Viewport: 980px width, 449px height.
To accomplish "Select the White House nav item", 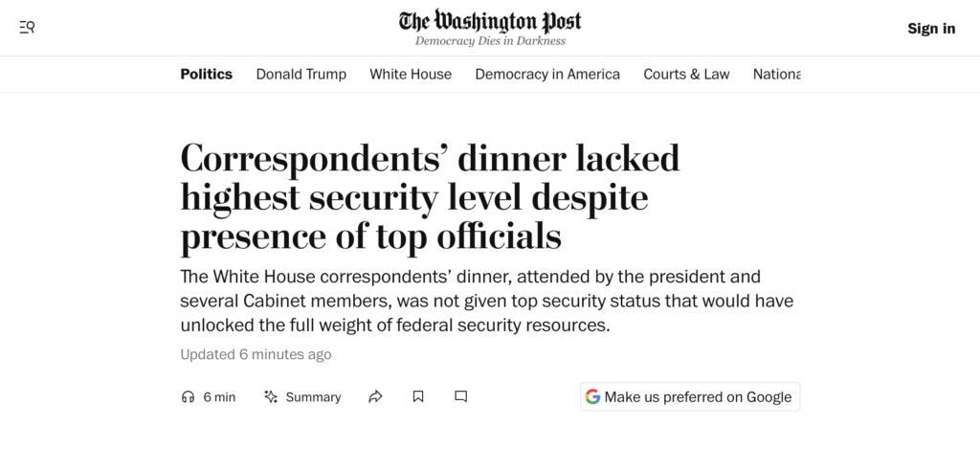I will click(411, 74).
